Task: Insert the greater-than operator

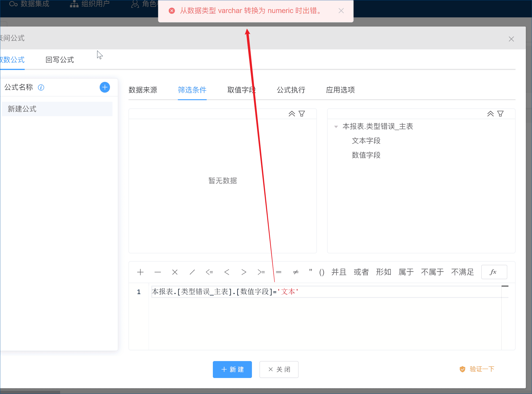Action: coord(244,272)
